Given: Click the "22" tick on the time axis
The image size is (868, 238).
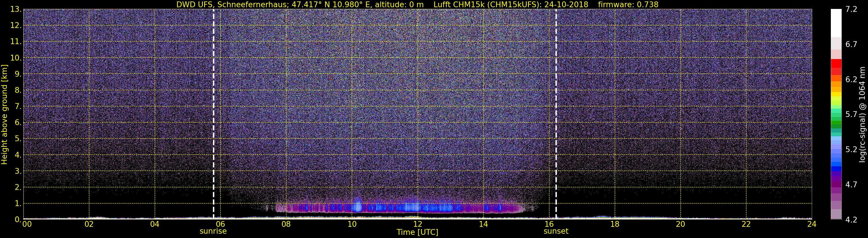Looking at the screenshot, I should click(x=746, y=224).
